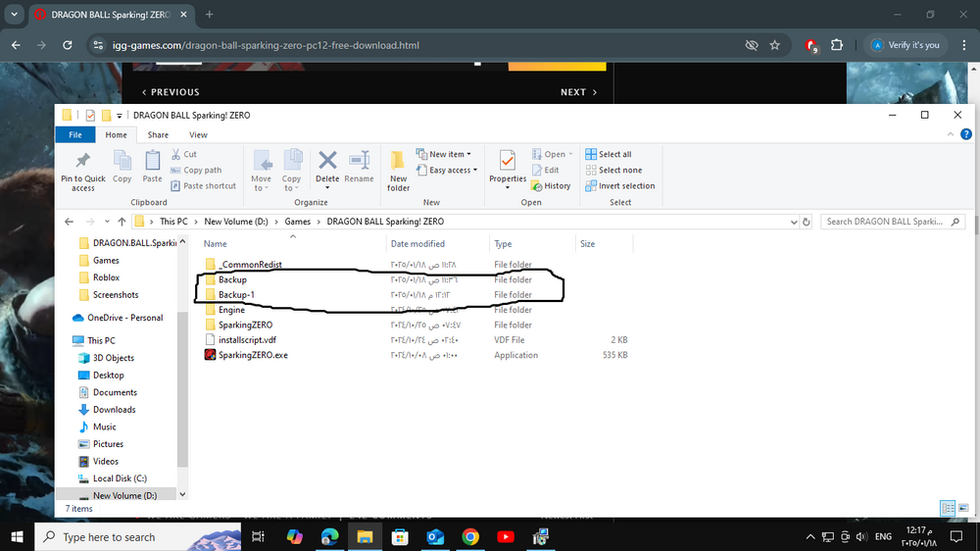Click New Volume (D:) breadcrumb

235,222
